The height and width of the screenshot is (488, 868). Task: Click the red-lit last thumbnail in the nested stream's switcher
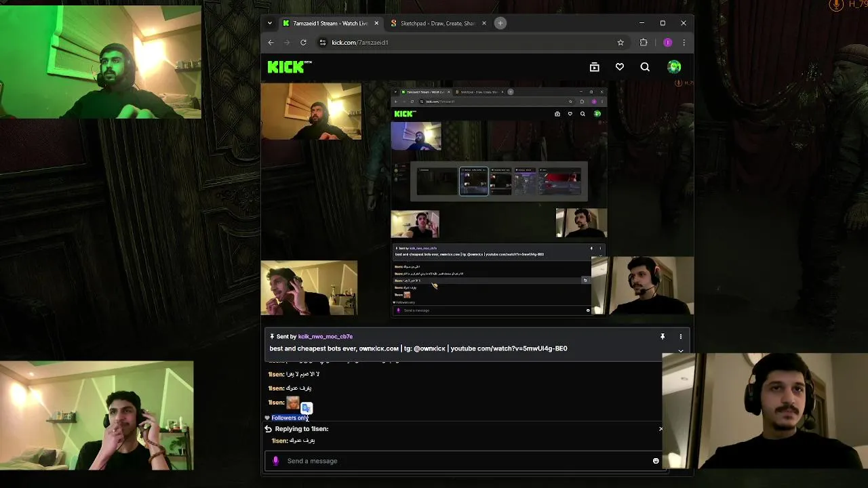coord(560,182)
